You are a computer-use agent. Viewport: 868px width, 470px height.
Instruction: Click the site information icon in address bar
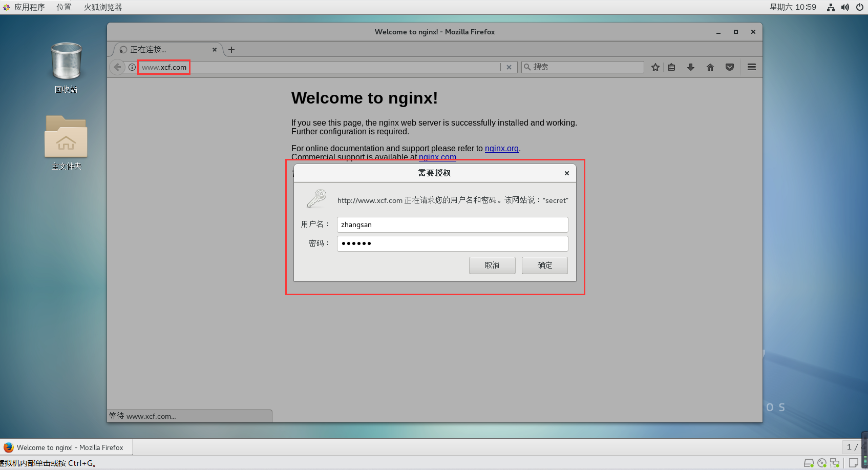tap(132, 67)
